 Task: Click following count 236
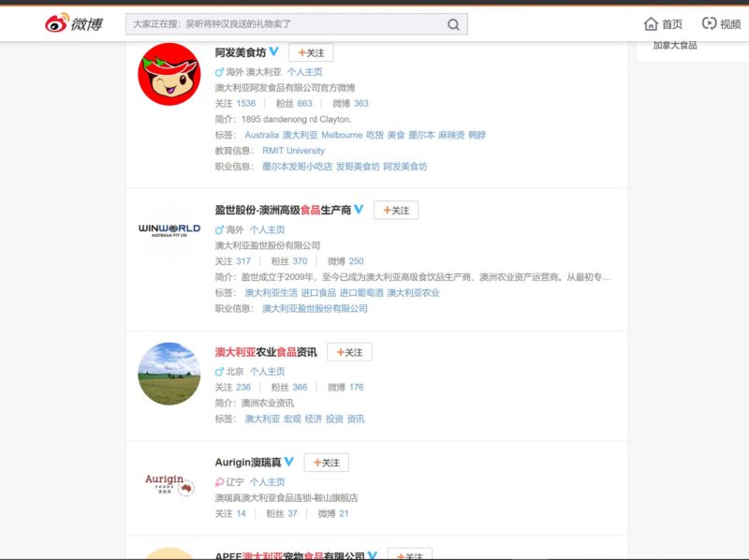click(243, 388)
